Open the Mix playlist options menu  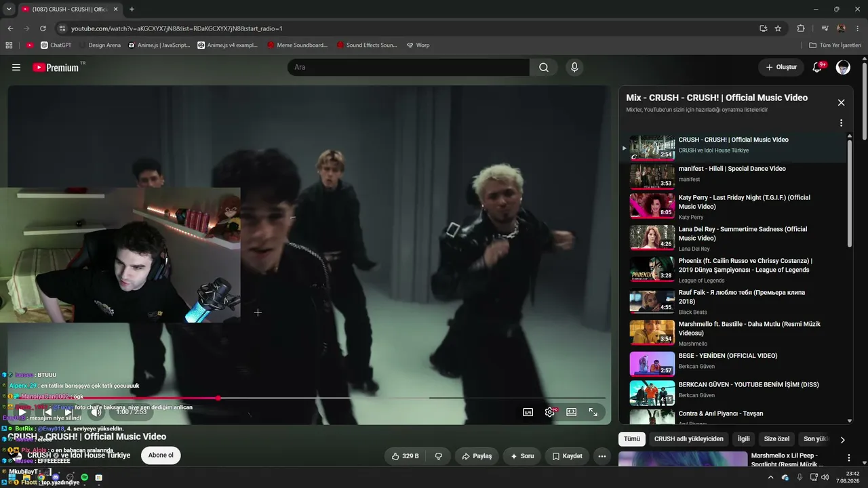click(x=841, y=123)
